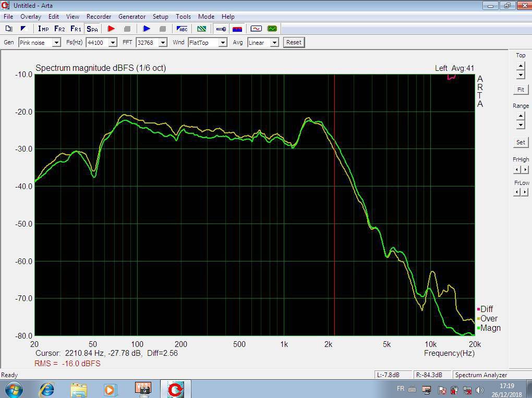Stop recording with the first gray square
The height and width of the screenshot is (398, 532).
[127, 29]
